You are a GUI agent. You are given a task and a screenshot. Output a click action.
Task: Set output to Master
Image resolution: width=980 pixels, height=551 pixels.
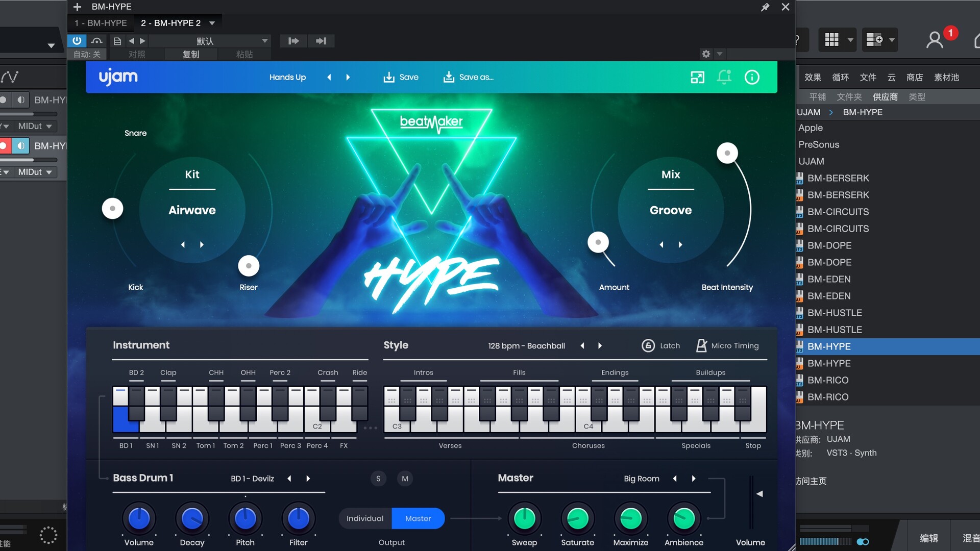point(418,518)
